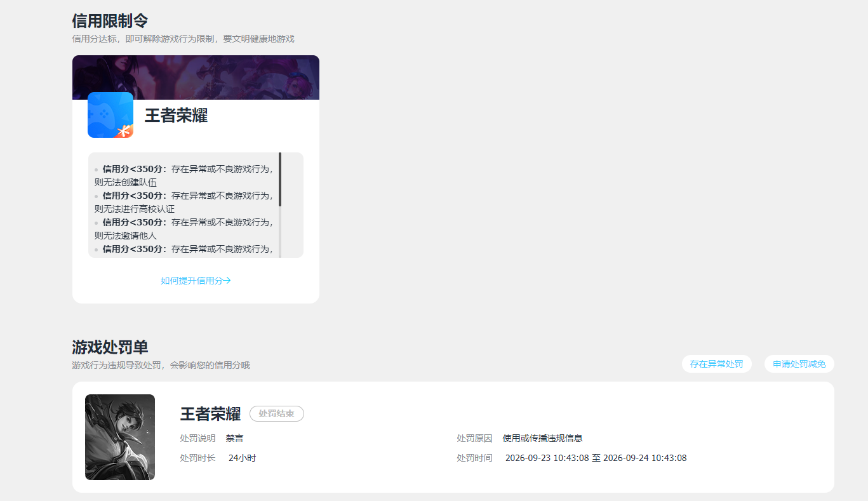Click the grayscale hero thumbnail in penalty card

120,437
